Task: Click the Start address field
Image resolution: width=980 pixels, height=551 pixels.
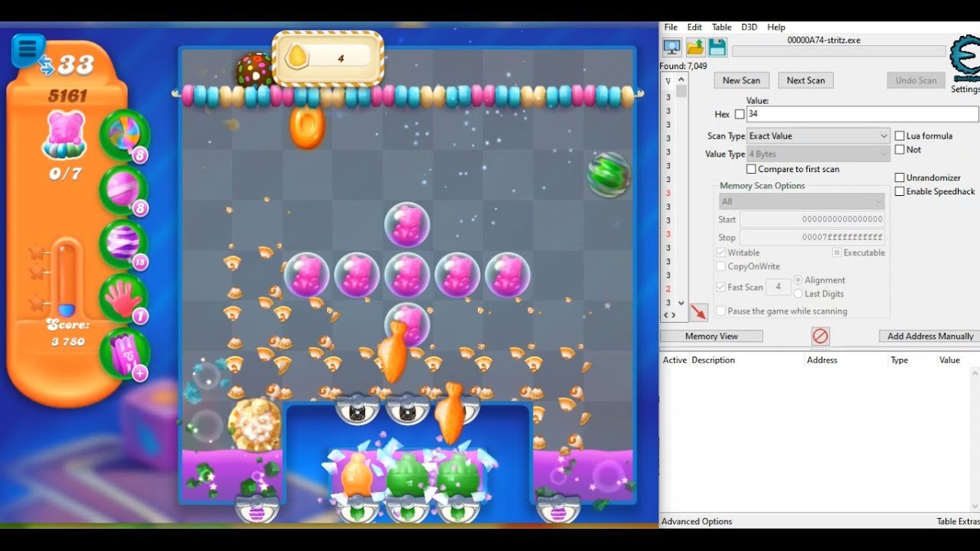Action: tap(812, 220)
